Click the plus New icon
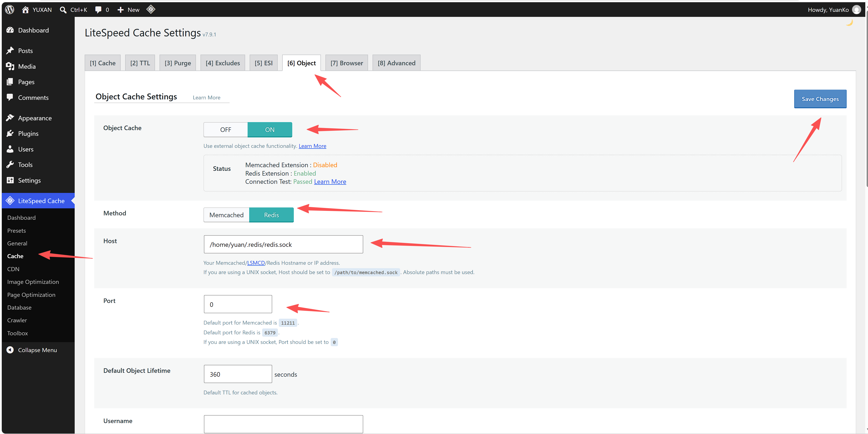The height and width of the screenshot is (434, 868). tap(120, 10)
